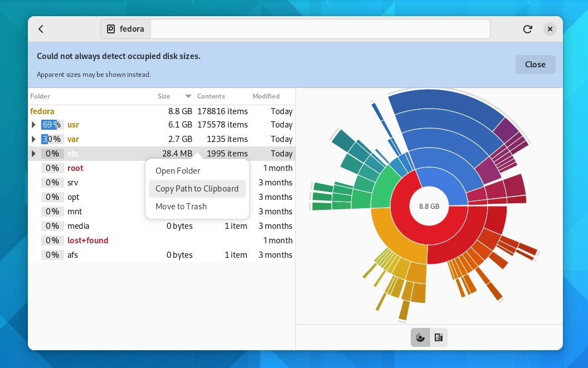Screen dimensions: 588x368
Task: Switch to treemap chart view
Action: click(439, 337)
